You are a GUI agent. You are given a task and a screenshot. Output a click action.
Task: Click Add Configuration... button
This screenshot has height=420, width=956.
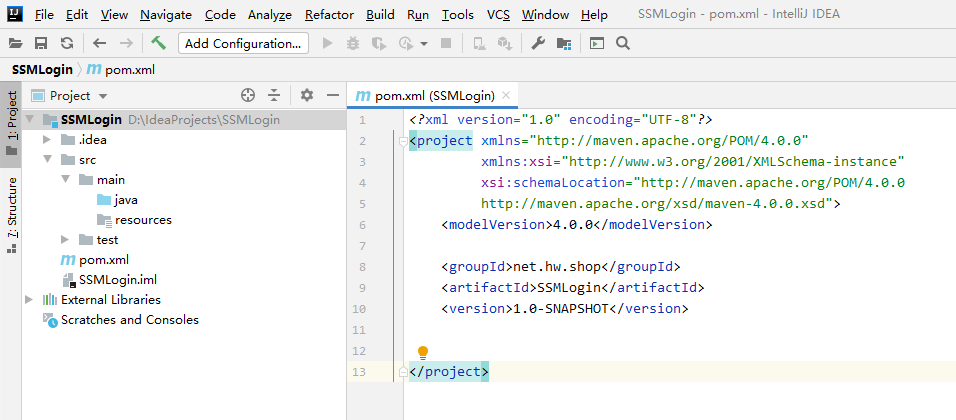point(243,43)
